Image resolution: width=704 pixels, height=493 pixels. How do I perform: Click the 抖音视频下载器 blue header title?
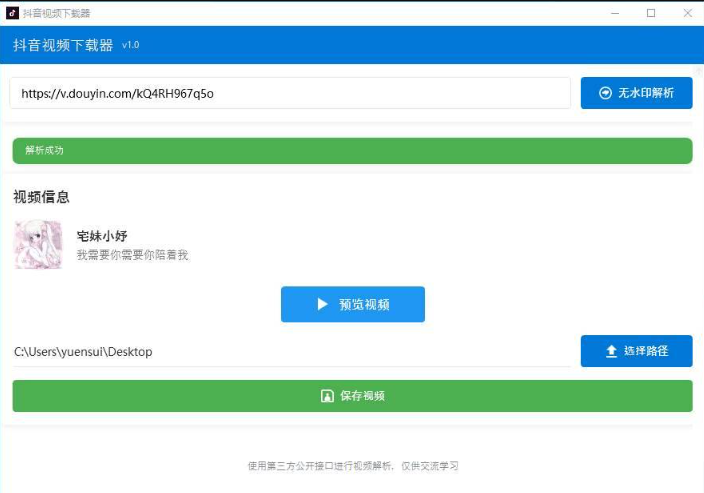pyautogui.click(x=63, y=45)
